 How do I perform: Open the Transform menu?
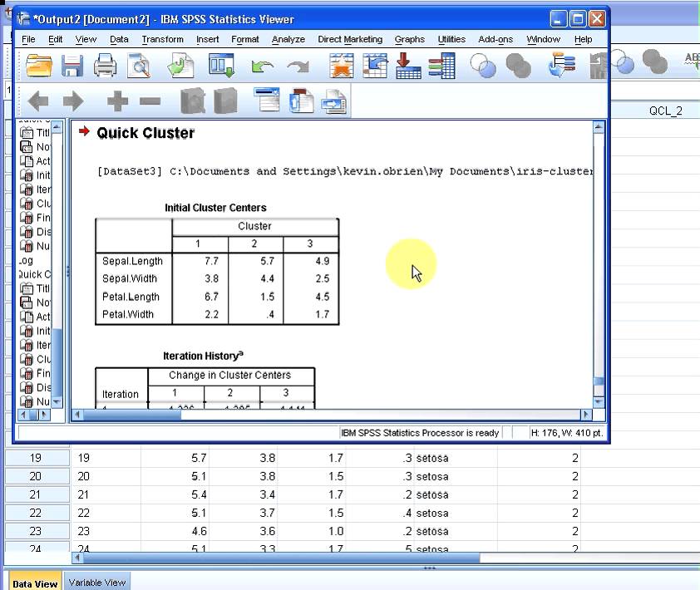point(162,39)
